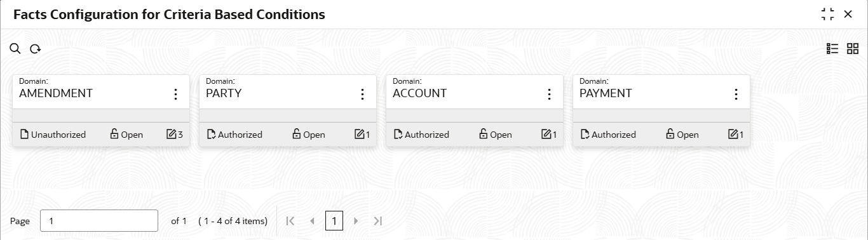Click Unauthorized status icon on AMENDMENT
868x240 pixels.
pos(25,134)
